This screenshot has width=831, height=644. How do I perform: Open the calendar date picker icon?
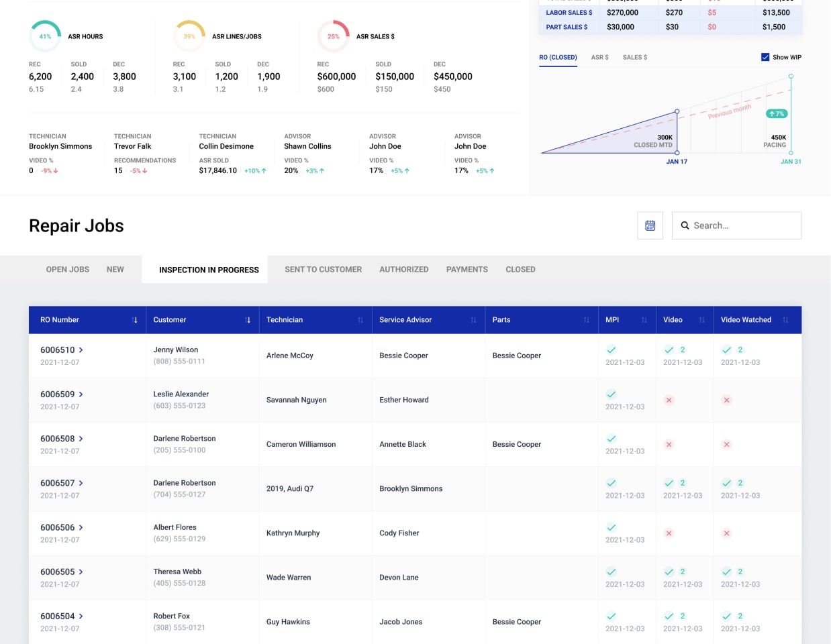(x=650, y=225)
